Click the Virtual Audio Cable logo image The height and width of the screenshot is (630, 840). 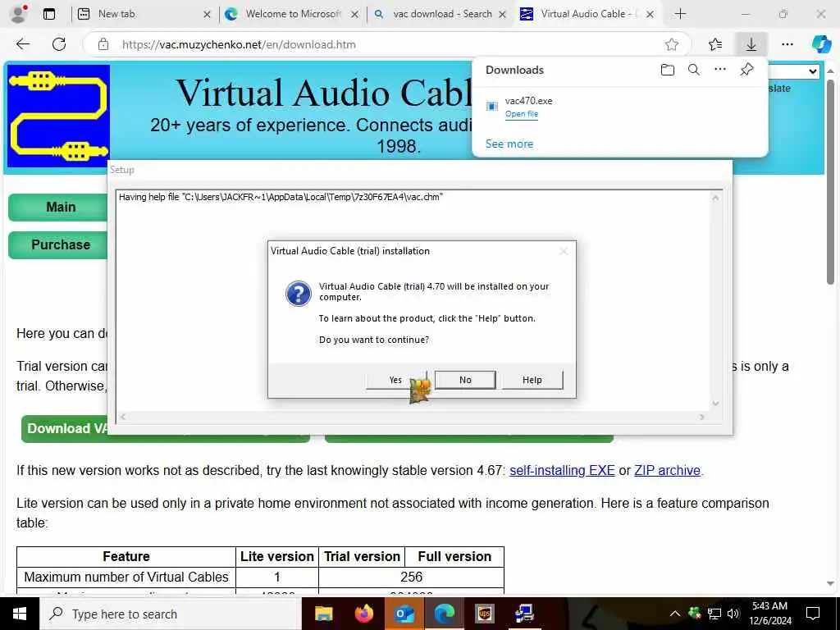pyautogui.click(x=58, y=115)
